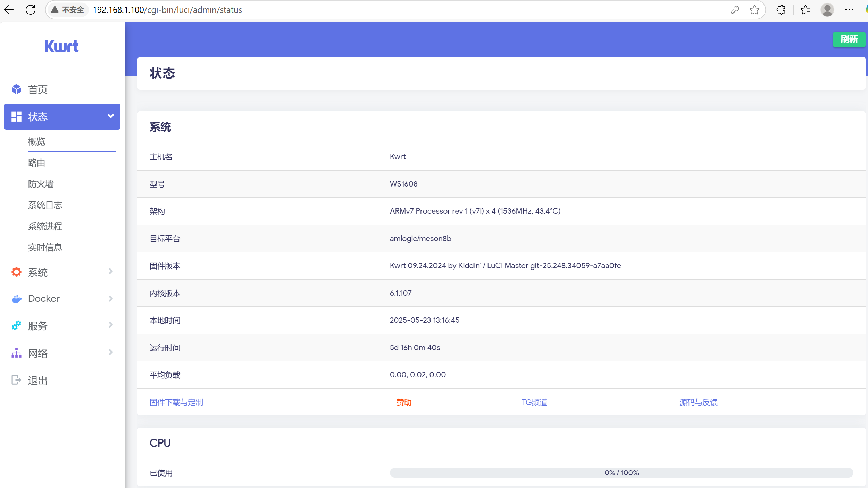Expand the 系统 sidebar menu arrow
This screenshot has height=488, width=868.
(111, 271)
